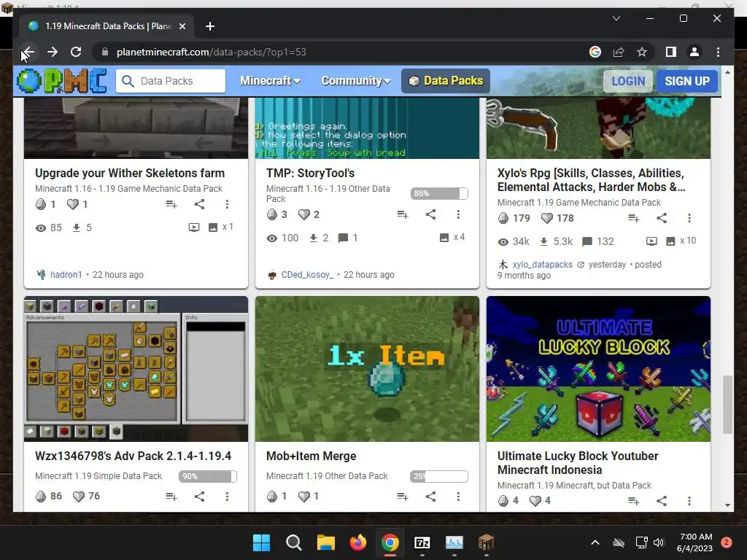Click the address bar URL
This screenshot has width=747, height=560.
click(x=211, y=52)
